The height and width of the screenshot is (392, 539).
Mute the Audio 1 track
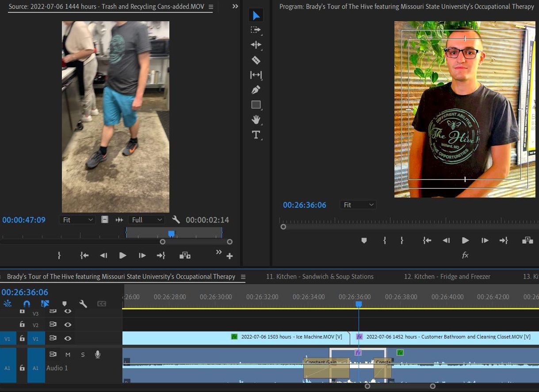point(68,354)
